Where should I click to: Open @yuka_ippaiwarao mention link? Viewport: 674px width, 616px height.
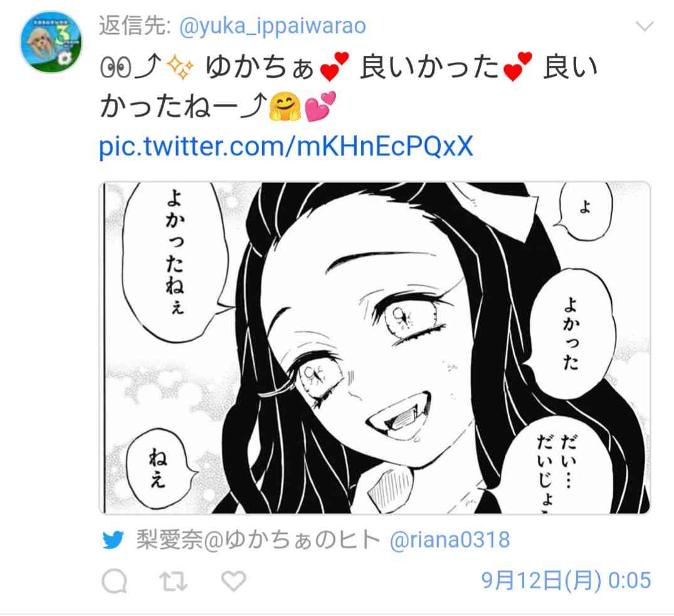pyautogui.click(x=273, y=26)
